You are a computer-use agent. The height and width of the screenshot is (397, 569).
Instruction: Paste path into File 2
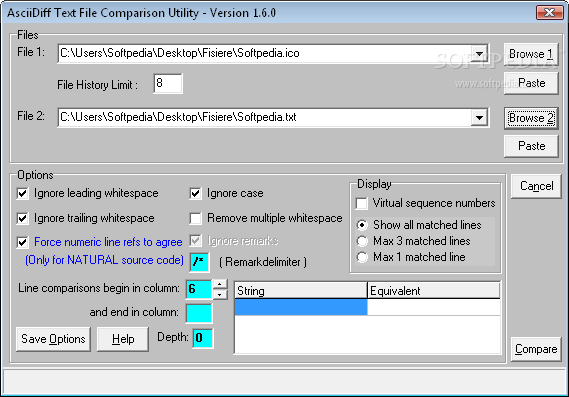[x=531, y=146]
